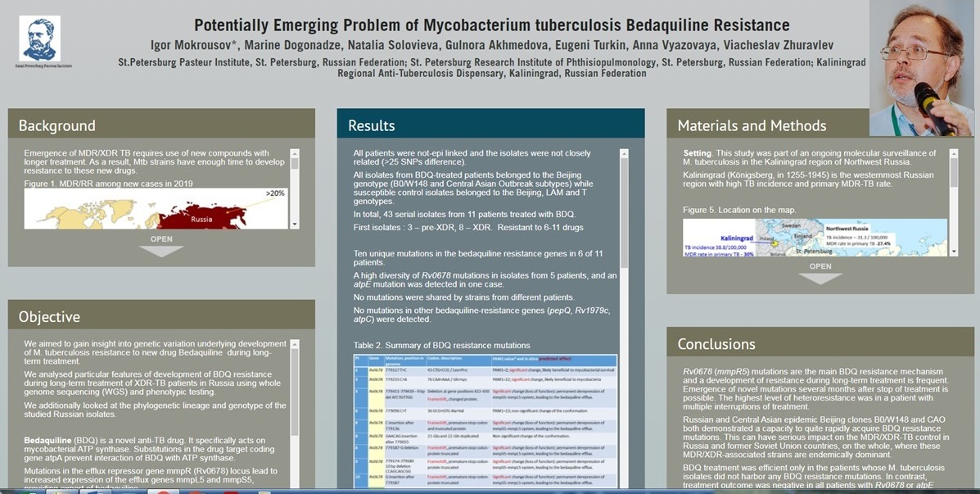The height and width of the screenshot is (494, 980).
Task: Click Objective panel scrollbar up arrow
Action: click(295, 344)
